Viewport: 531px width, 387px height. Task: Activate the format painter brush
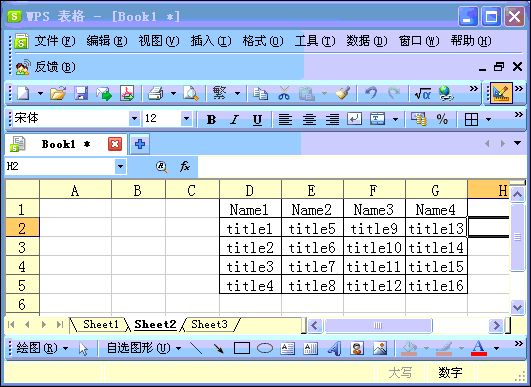coord(343,93)
